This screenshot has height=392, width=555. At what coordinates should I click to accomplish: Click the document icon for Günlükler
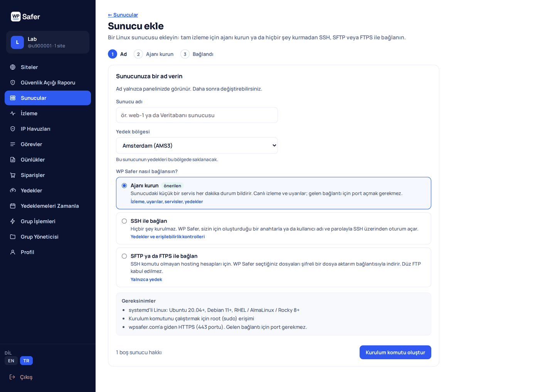pos(13,160)
